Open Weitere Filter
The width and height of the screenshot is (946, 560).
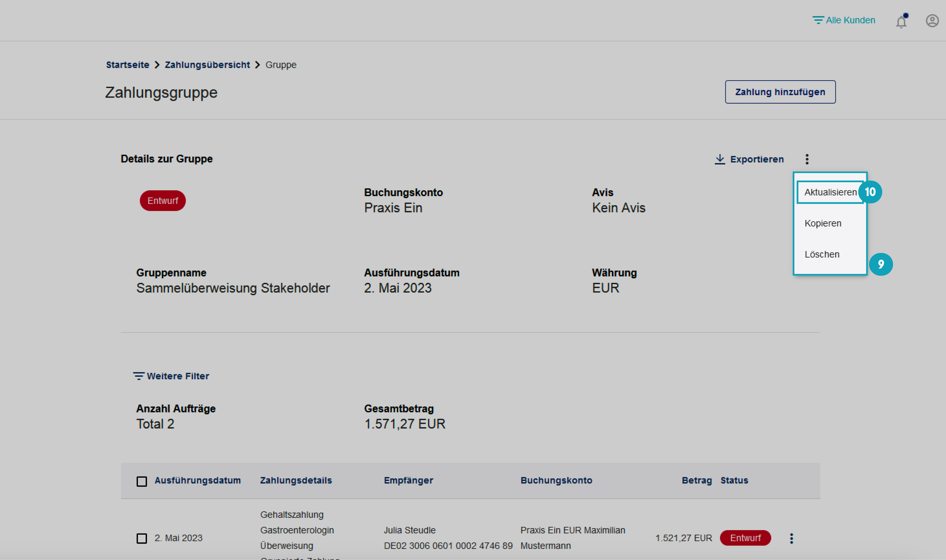click(x=171, y=376)
